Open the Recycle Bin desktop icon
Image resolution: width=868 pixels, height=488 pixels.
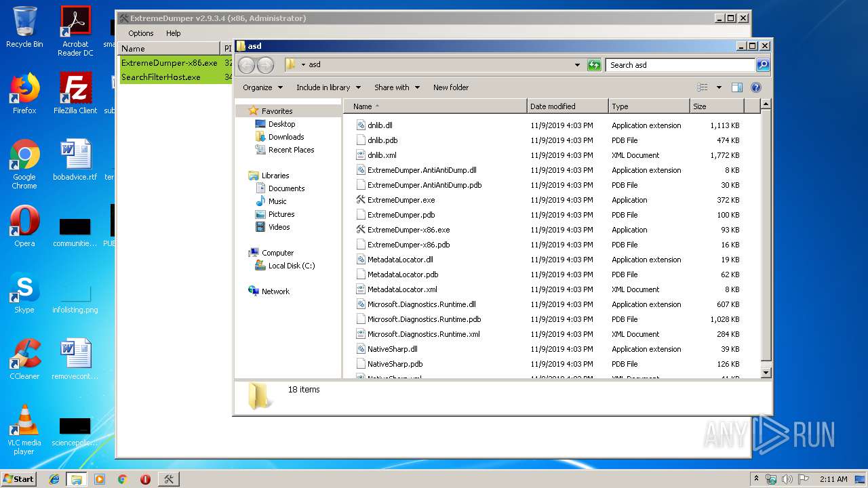tap(24, 28)
